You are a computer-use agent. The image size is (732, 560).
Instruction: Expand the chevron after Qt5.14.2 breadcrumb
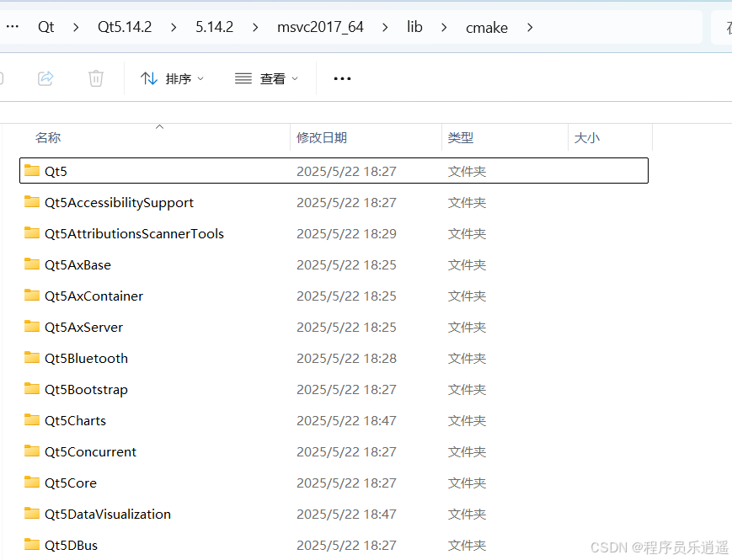[x=174, y=28]
